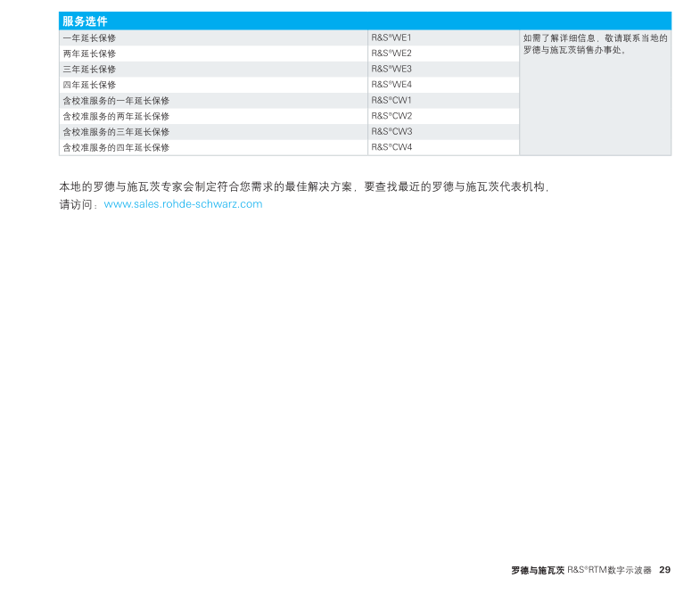Click the R&S CW4 order code
This screenshot has width=700, height=595.
coord(391,147)
